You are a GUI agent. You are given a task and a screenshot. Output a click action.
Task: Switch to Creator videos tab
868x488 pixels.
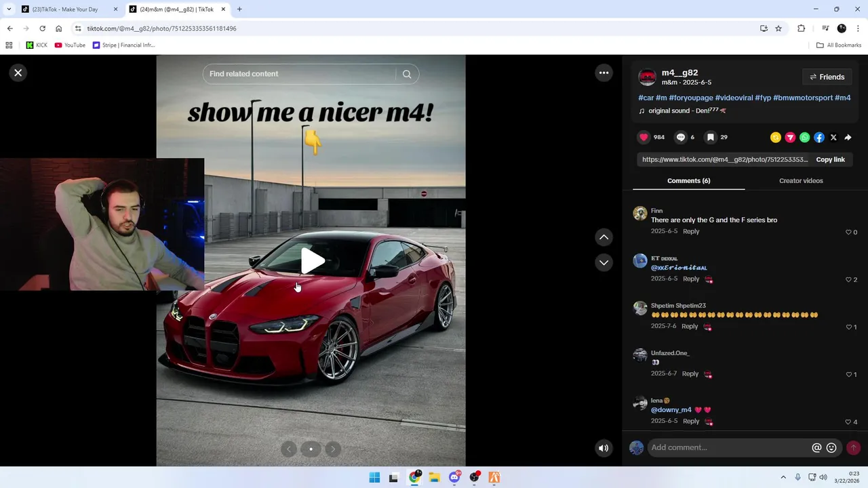click(801, 181)
